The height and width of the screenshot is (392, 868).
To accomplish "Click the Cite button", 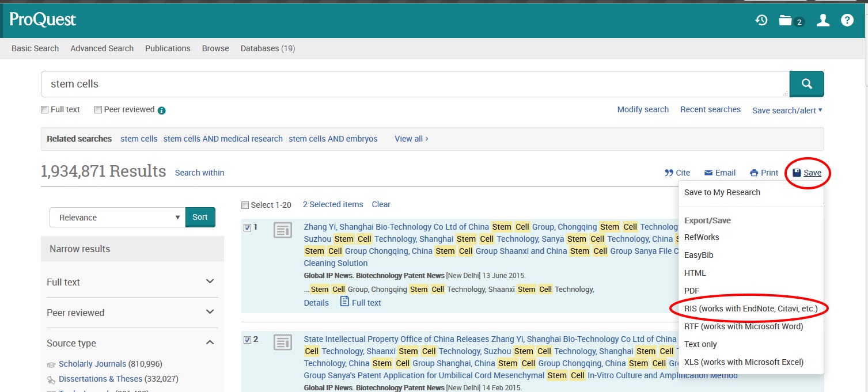I will (x=677, y=173).
